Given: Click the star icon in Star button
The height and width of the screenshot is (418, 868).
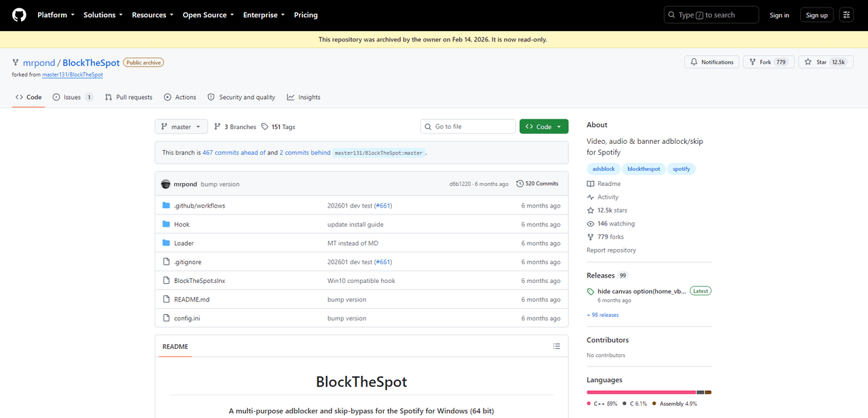Looking at the screenshot, I should pyautogui.click(x=808, y=62).
